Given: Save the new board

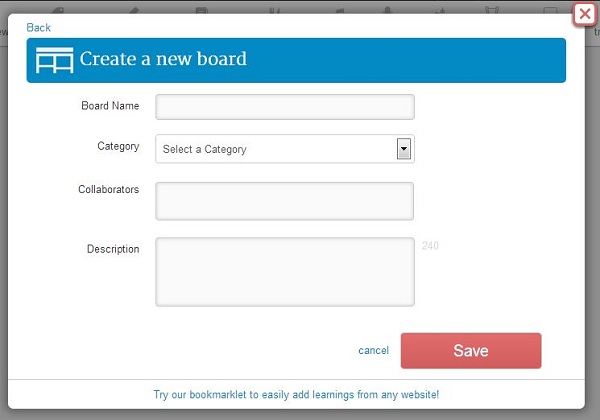Looking at the screenshot, I should [470, 351].
